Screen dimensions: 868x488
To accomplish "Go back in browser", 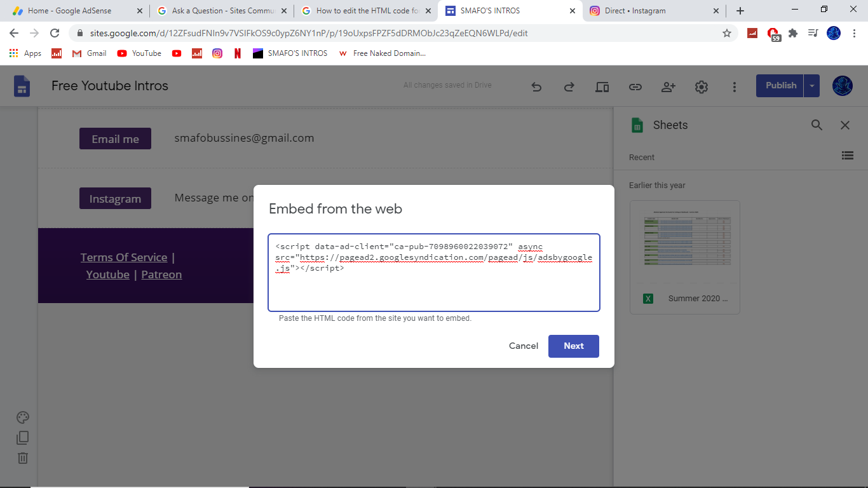I will [14, 33].
